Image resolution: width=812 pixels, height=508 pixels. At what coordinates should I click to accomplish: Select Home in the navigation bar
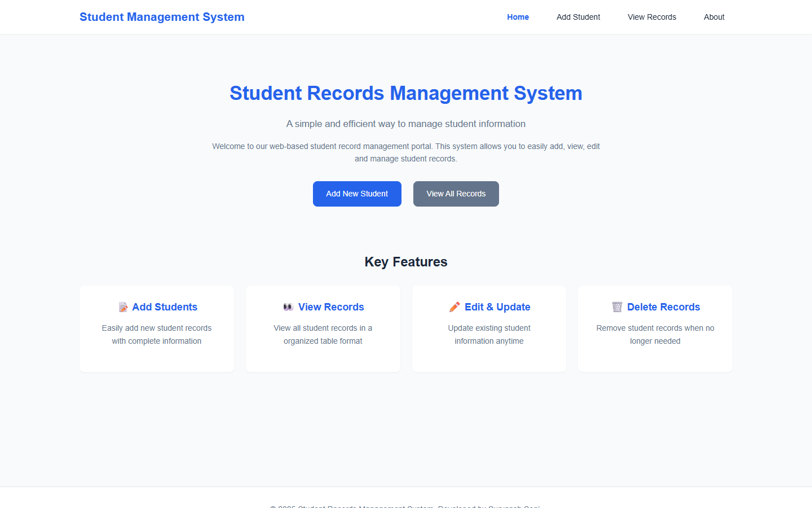(x=518, y=17)
